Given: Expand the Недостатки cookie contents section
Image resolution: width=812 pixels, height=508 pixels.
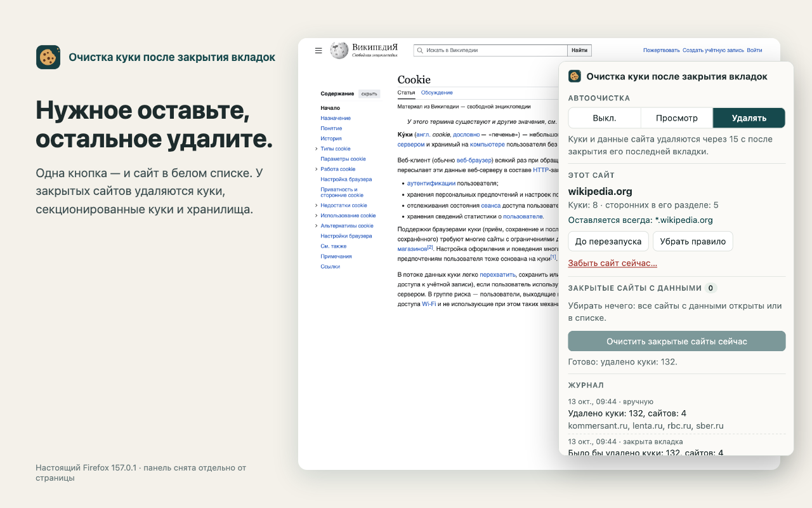Looking at the screenshot, I should tap(316, 205).
